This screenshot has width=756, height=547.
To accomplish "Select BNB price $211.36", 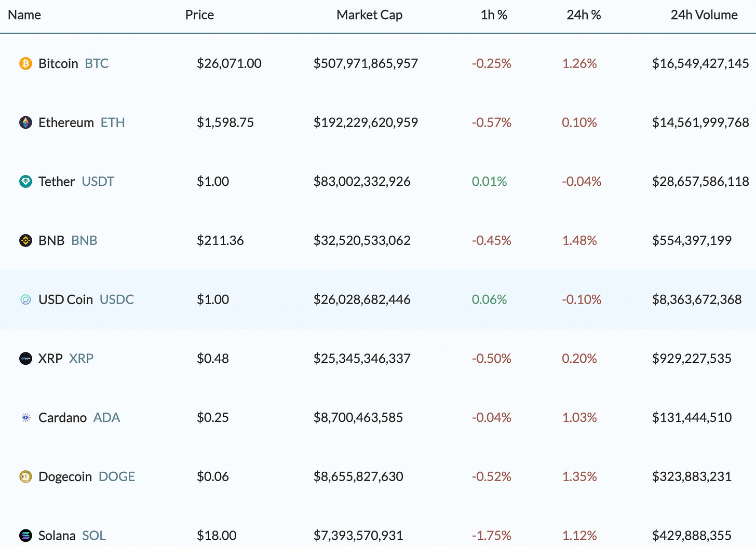I will (220, 241).
